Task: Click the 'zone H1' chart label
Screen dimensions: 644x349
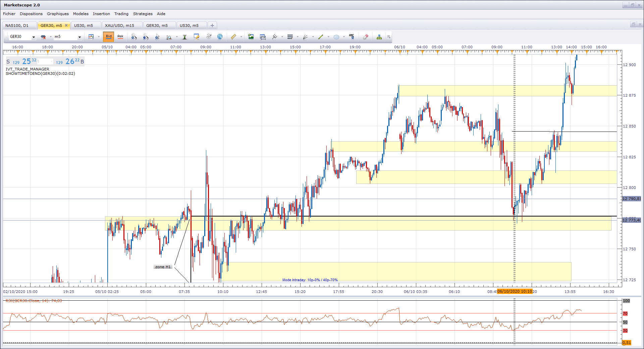Action: [x=163, y=267]
